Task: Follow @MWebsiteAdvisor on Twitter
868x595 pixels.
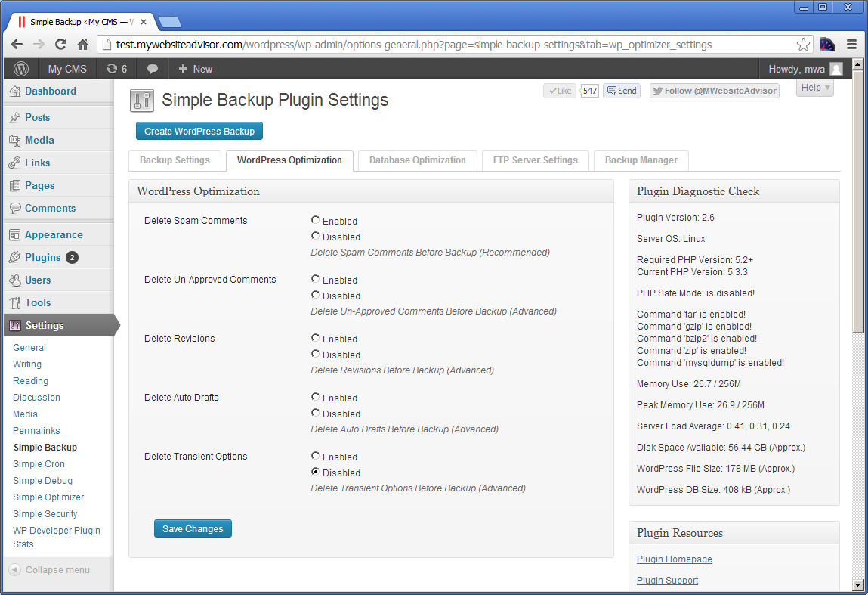Action: point(715,91)
